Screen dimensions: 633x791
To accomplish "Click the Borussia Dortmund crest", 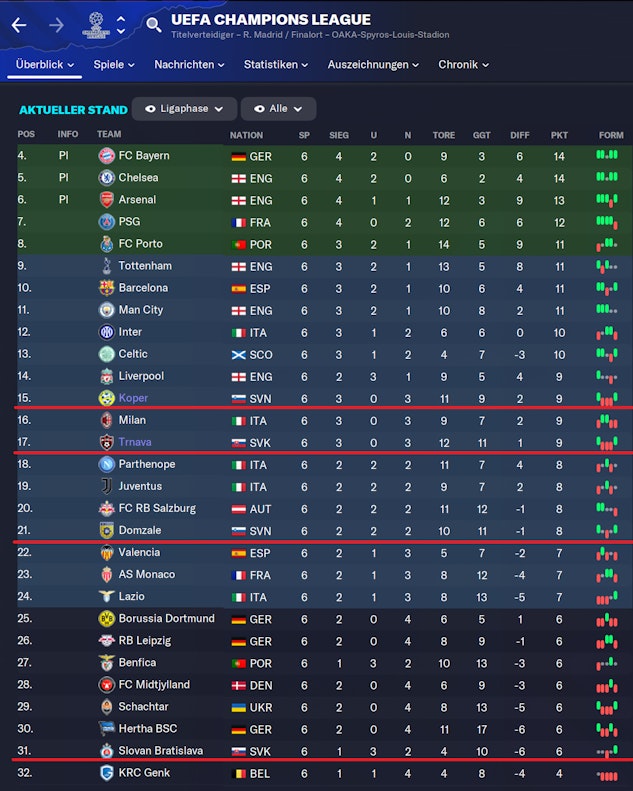I will point(106,619).
